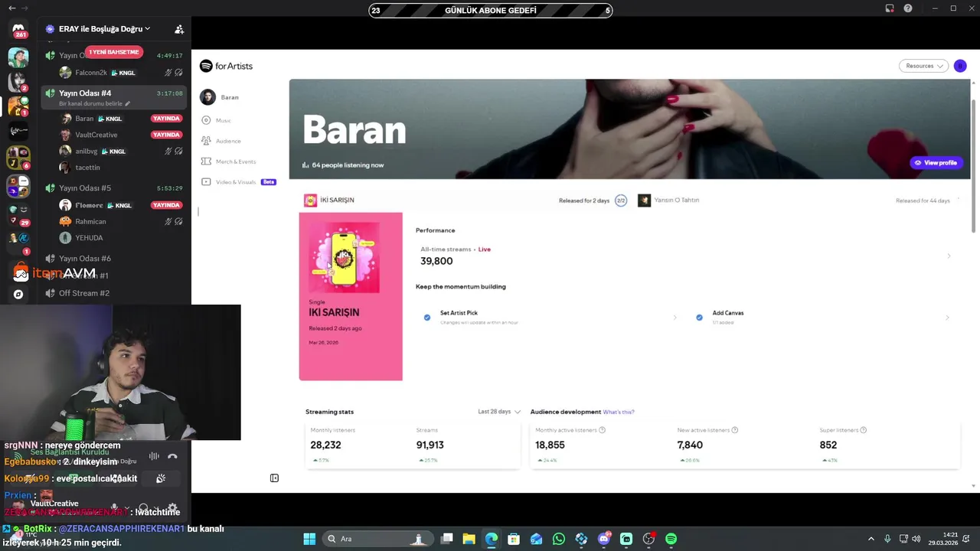Viewport: 980px width, 551px height.
Task: Click the OBS Studio taskbar icon
Action: click(648, 539)
